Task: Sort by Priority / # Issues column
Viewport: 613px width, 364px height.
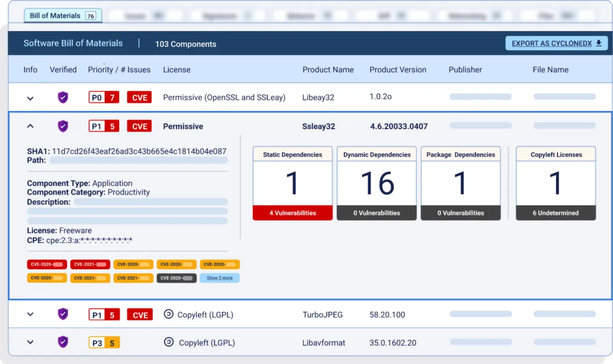Action: click(x=119, y=70)
